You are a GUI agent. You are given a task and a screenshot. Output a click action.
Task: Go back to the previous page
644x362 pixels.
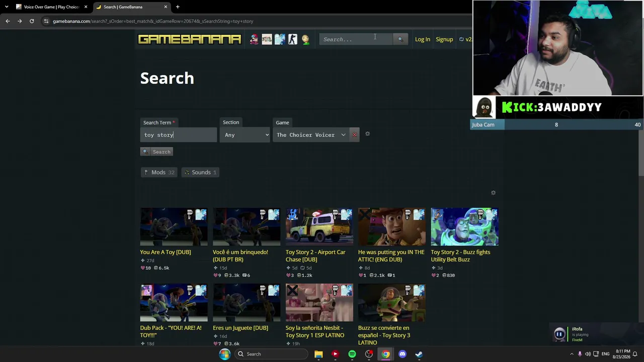[x=8, y=21]
